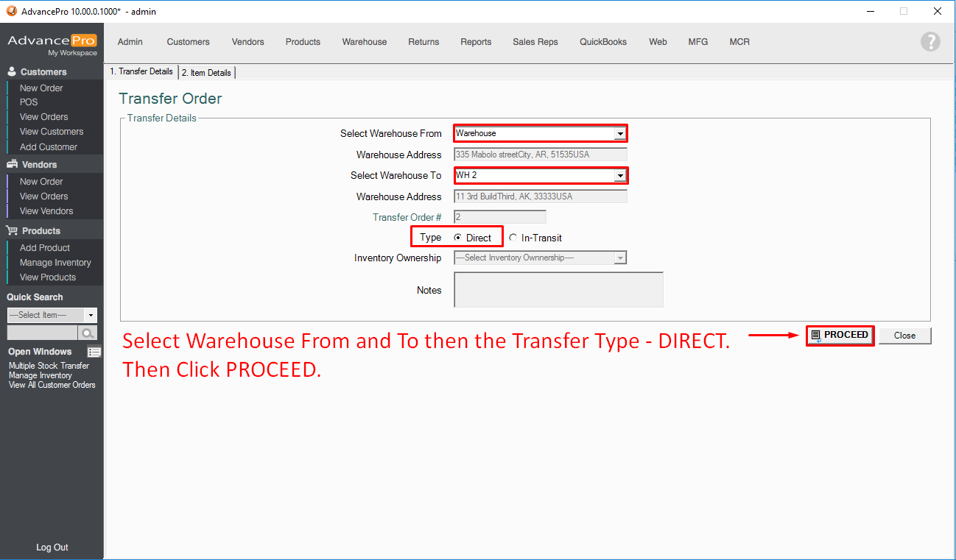
Task: Switch to Multiple Stock Transfer open window
Action: click(x=49, y=366)
